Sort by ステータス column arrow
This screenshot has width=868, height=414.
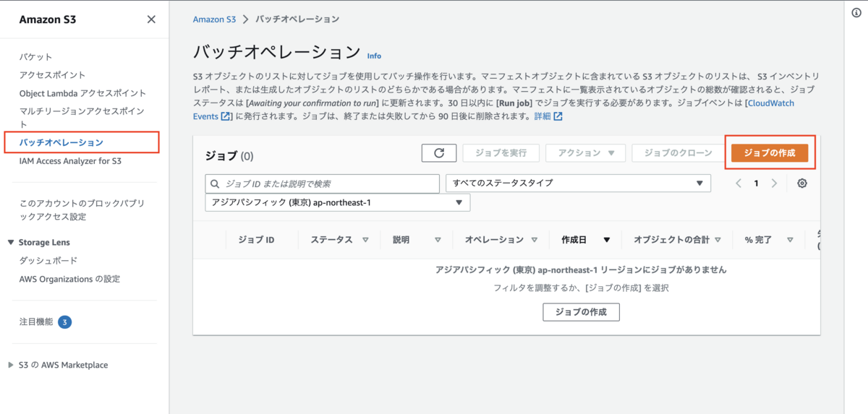point(365,240)
